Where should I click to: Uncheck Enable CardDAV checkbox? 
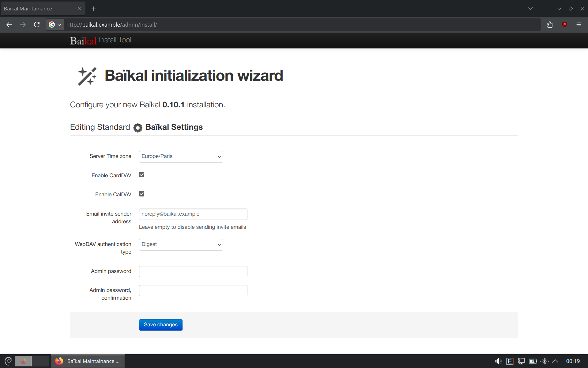click(141, 175)
